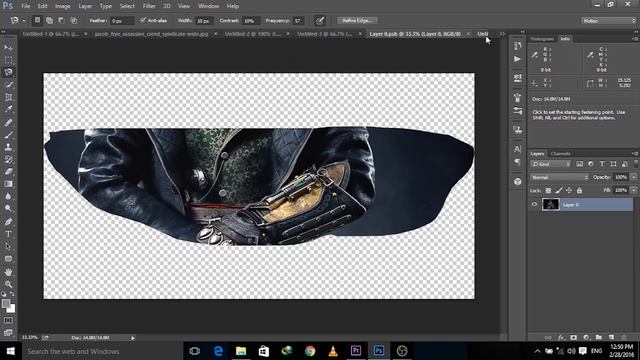Open the Actions panel icon
Image resolution: width=640 pixels, height=360 pixels.
point(518,59)
